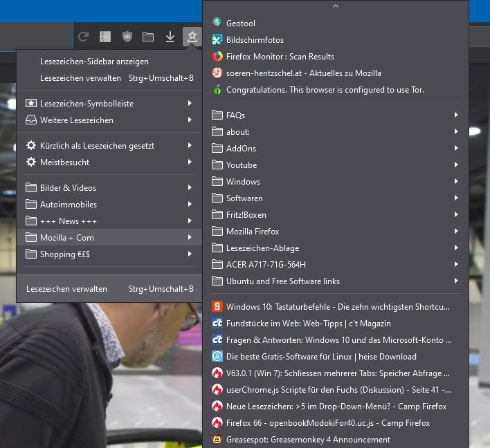
Task: Click the uBlock Origin shield icon
Action: pos(127,37)
